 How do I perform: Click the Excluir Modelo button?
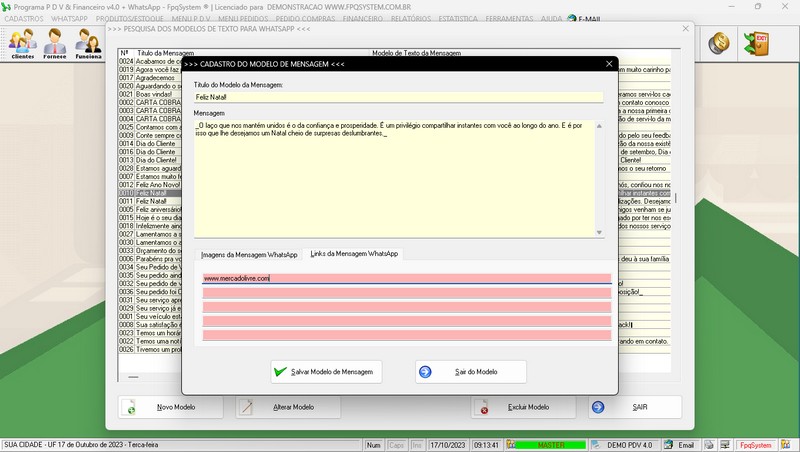pyautogui.click(x=524, y=408)
